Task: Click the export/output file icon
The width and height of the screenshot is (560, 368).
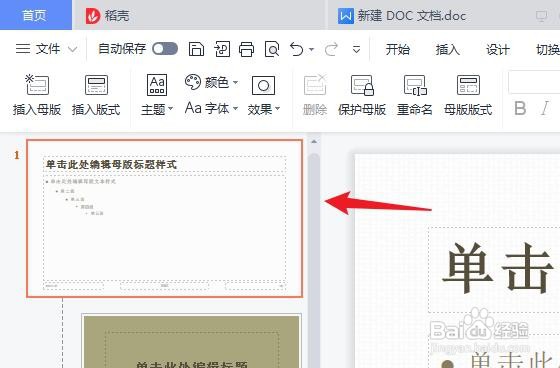Action: point(222,49)
